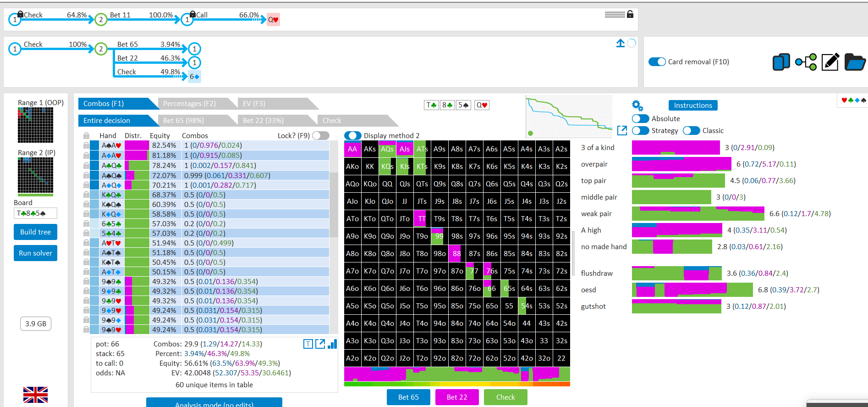The image size is (868, 407).
Task: Click Build tree button
Action: (35, 232)
